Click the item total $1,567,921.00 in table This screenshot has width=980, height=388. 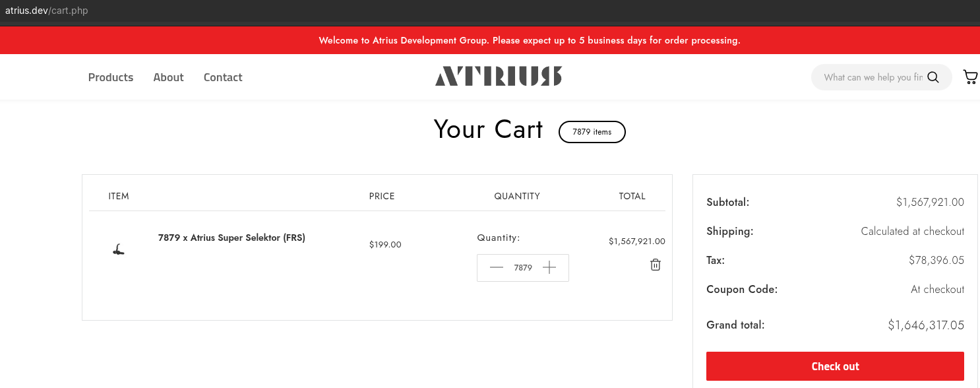(x=637, y=242)
